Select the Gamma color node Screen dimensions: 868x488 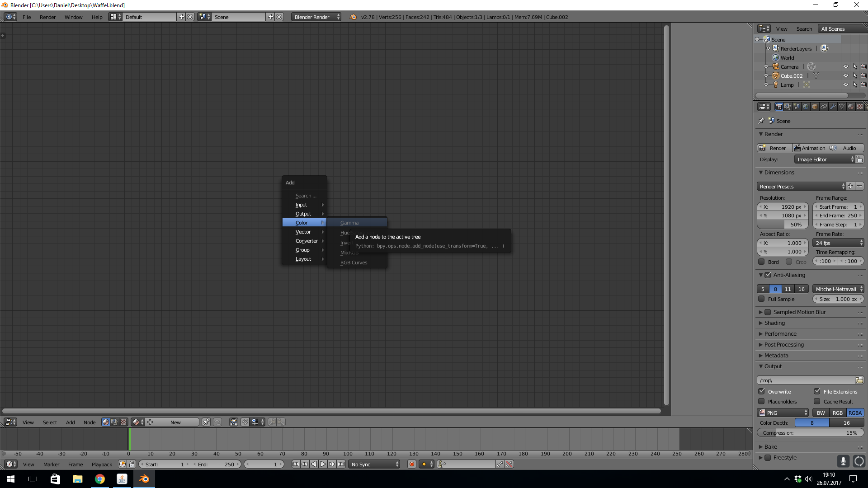(349, 222)
